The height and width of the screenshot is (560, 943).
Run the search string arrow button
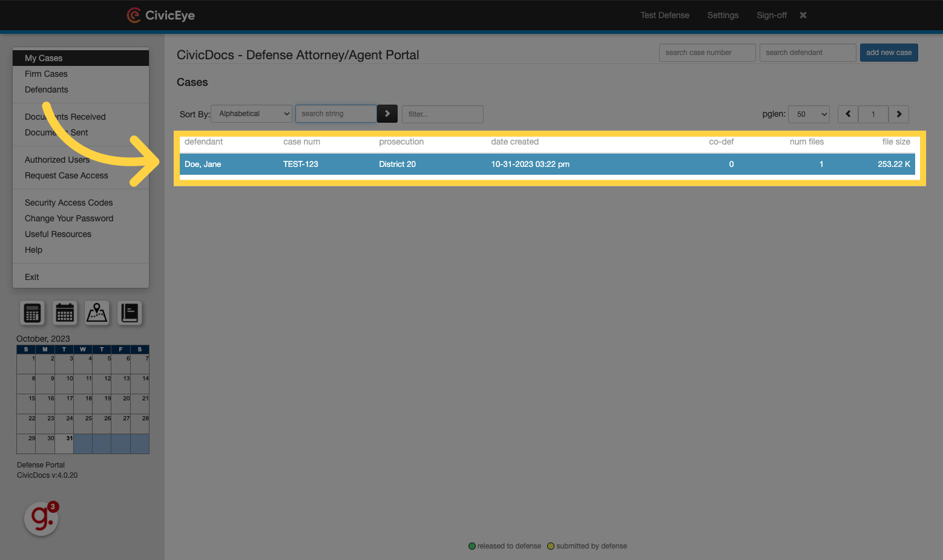pos(387,114)
